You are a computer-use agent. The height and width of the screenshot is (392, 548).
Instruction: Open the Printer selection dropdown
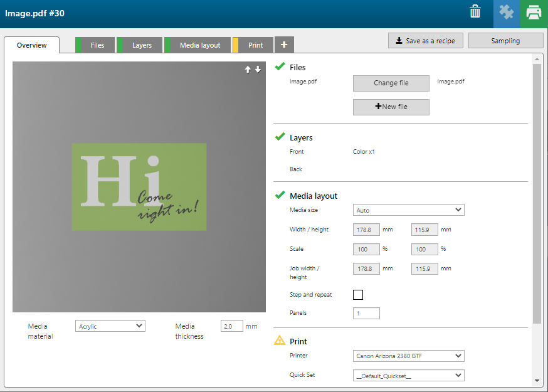tap(408, 356)
